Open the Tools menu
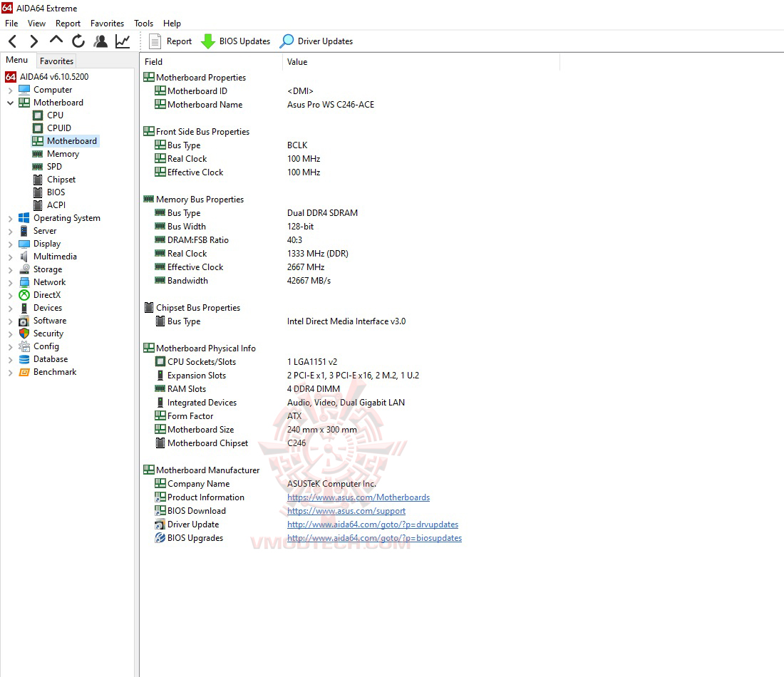Viewport: 784px width, 677px height. [143, 23]
